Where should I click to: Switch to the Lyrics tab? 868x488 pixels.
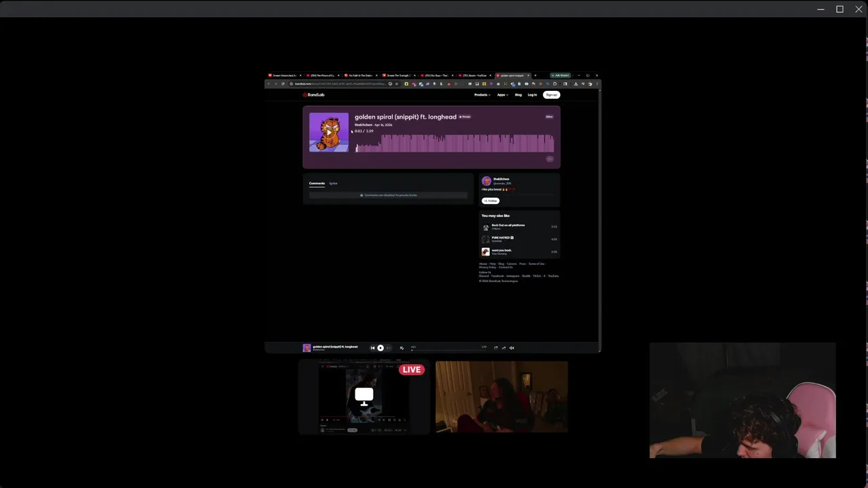(x=333, y=183)
